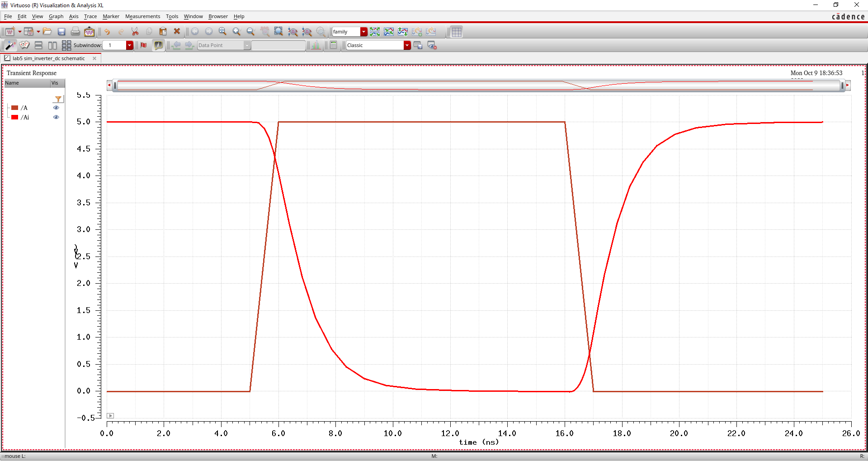Toggle visibility eye for trace /A
The width and height of the screenshot is (868, 461).
(56, 108)
